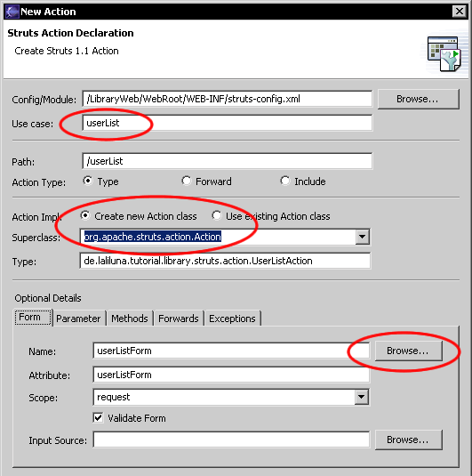Click the Eclipse icon in the title bar
This screenshot has height=476, width=472.
[x=12, y=12]
